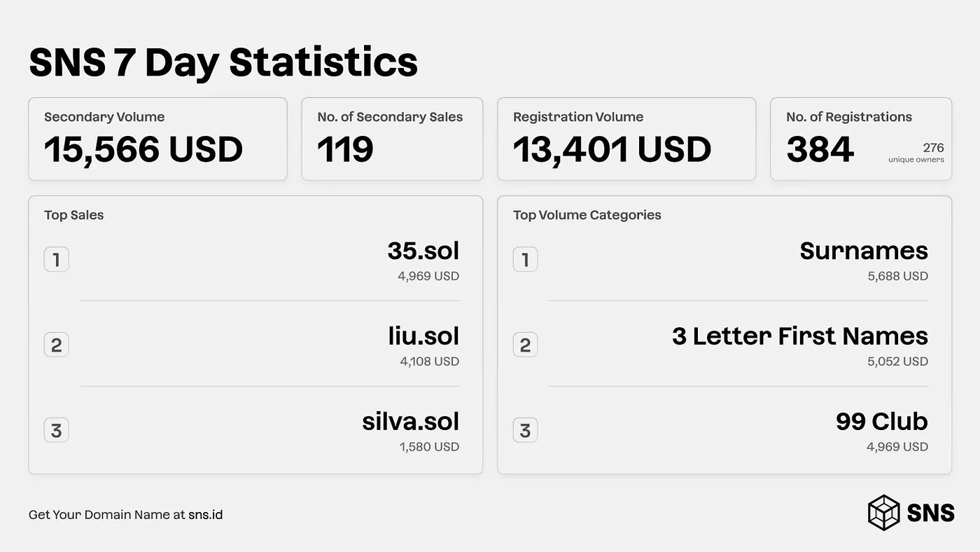Open the Surnames category

pyautogui.click(x=864, y=260)
